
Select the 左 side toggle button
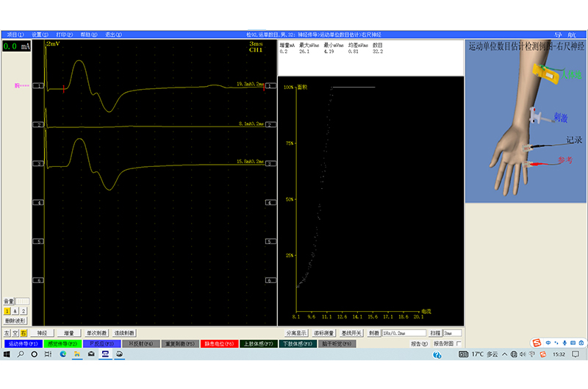click(x=7, y=333)
